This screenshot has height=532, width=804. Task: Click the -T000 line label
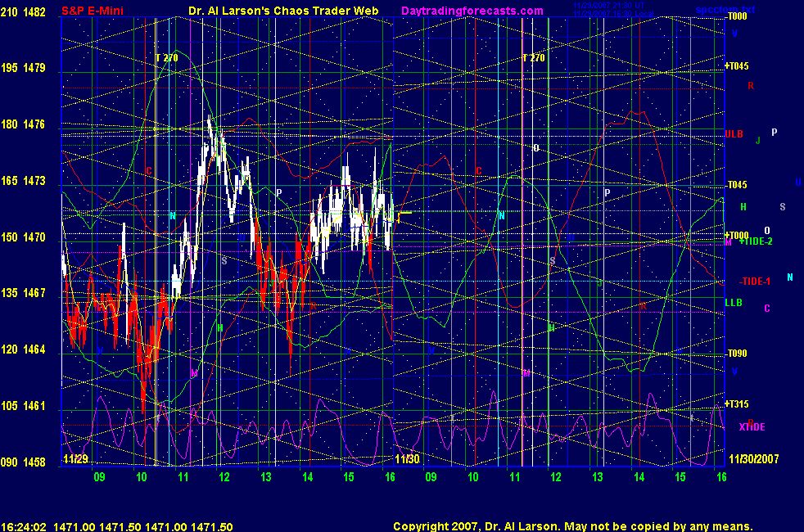tap(736, 16)
